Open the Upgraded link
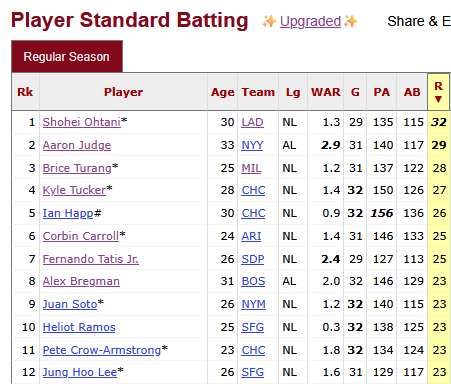 tap(310, 21)
